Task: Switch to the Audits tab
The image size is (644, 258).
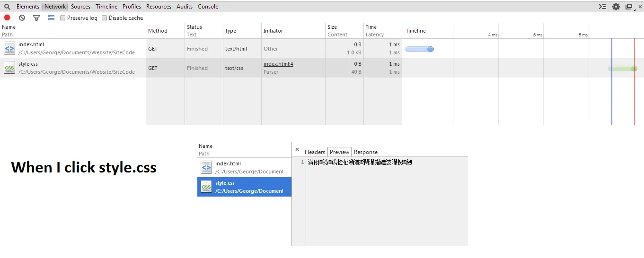Action: coord(185,7)
